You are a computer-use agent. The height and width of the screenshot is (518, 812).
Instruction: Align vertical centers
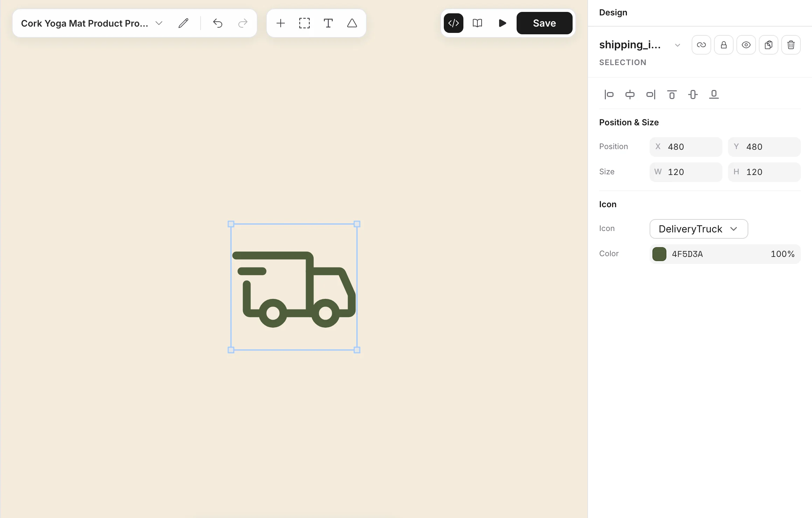coord(693,94)
